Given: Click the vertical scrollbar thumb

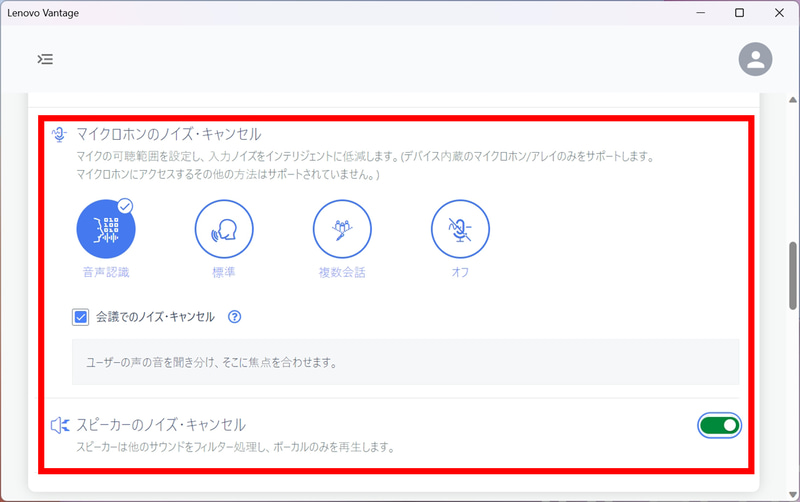Looking at the screenshot, I should (x=793, y=275).
